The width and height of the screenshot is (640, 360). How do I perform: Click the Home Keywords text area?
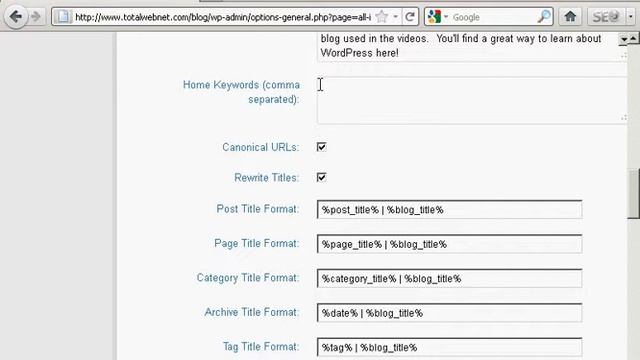point(472,100)
